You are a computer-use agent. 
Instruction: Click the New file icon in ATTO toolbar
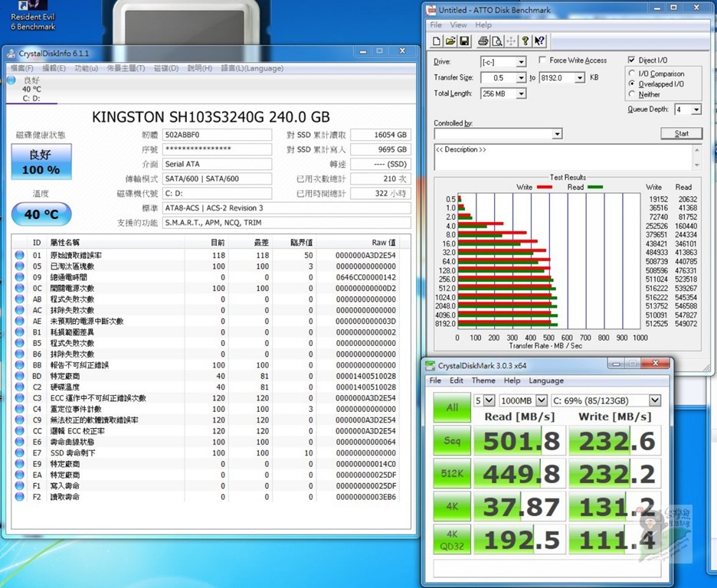tap(437, 41)
